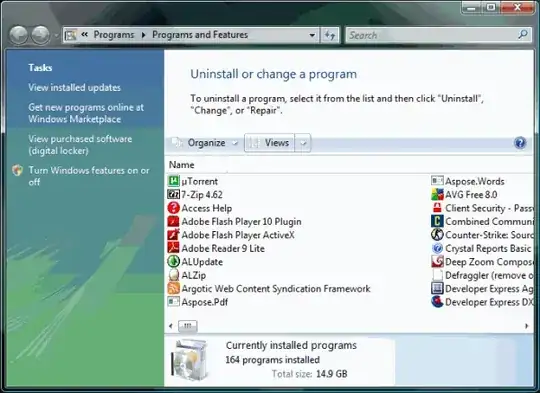Click the horizontal scrollbar right arrow
This screenshot has width=540, height=393.
click(x=526, y=325)
